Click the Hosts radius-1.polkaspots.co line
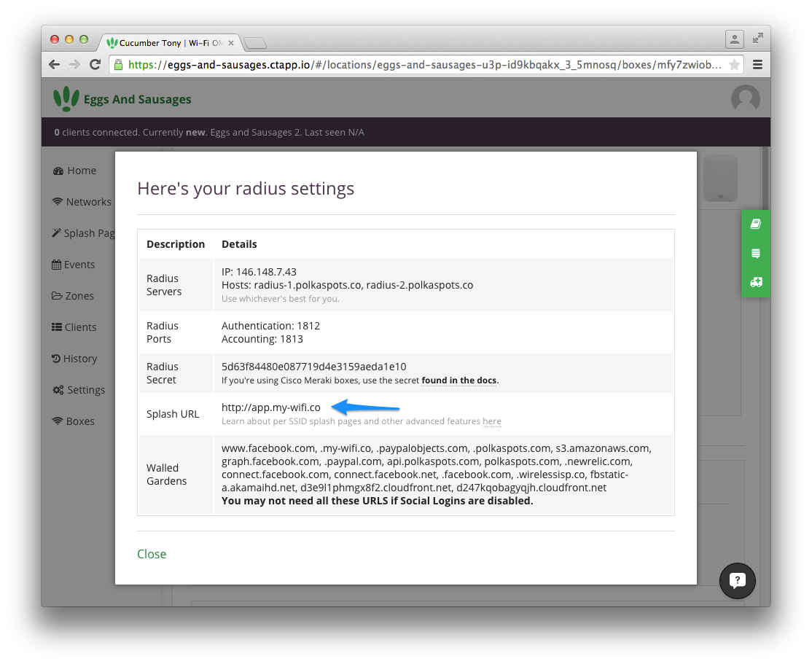This screenshot has width=812, height=664. point(348,285)
